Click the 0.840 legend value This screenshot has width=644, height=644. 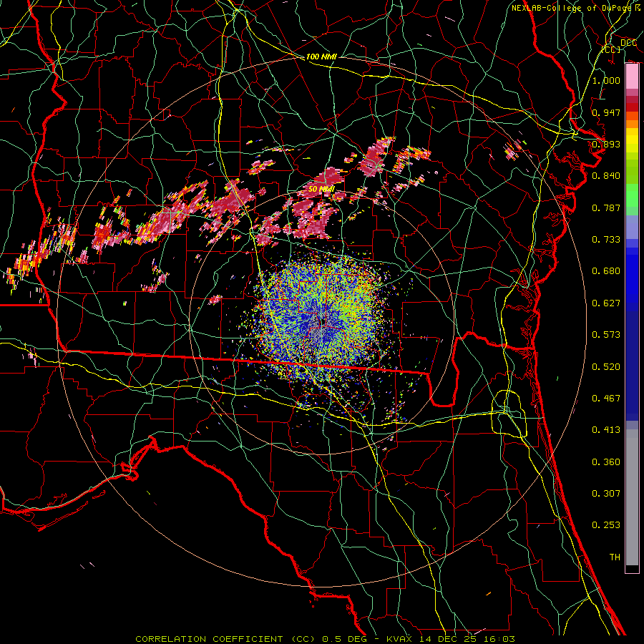tap(606, 176)
